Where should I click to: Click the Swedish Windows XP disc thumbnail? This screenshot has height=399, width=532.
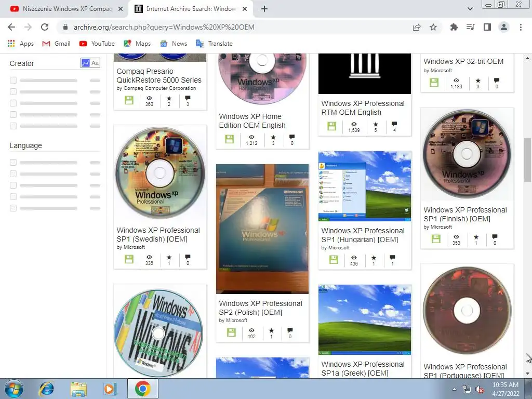coord(160,173)
